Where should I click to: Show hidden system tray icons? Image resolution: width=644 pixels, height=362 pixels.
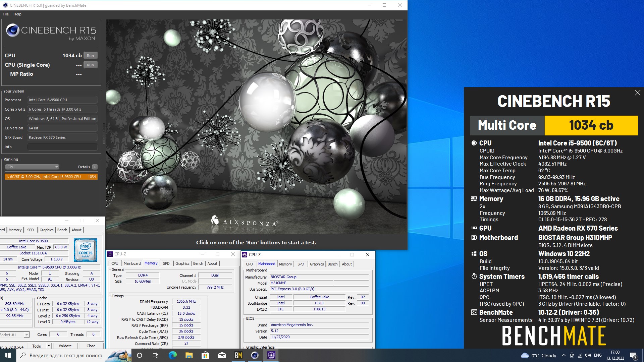click(563, 356)
